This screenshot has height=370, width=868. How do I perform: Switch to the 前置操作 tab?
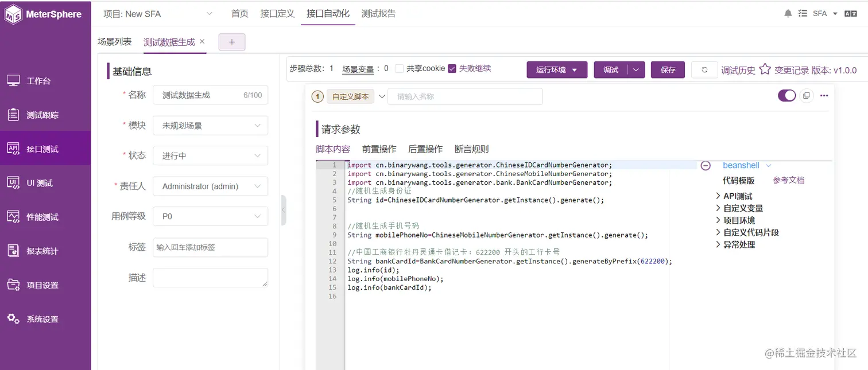pyautogui.click(x=379, y=149)
